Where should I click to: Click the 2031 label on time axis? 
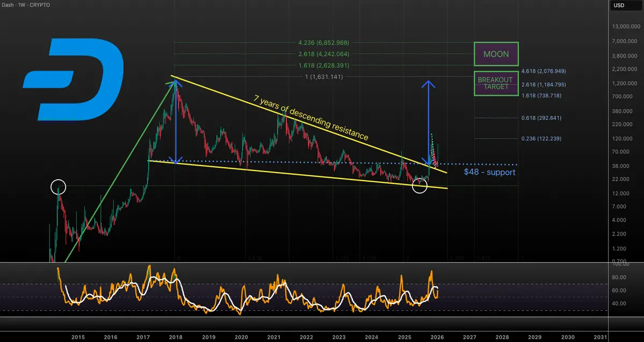tap(600, 337)
